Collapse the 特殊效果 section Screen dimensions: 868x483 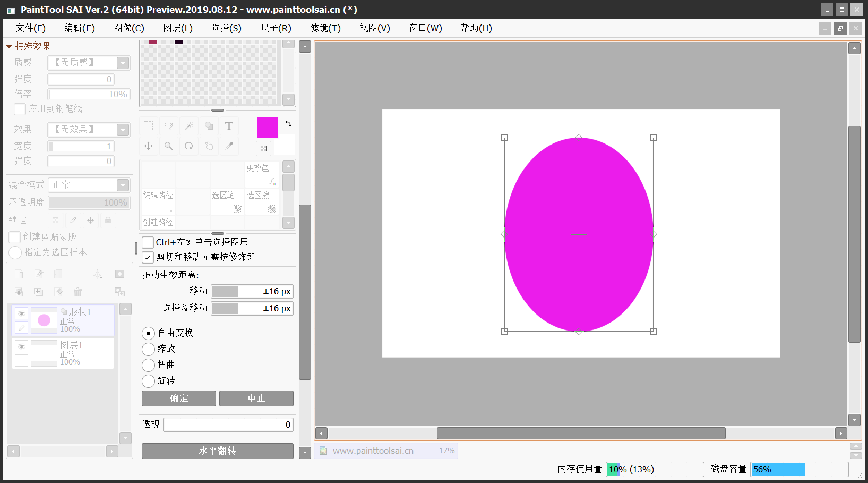click(x=9, y=46)
